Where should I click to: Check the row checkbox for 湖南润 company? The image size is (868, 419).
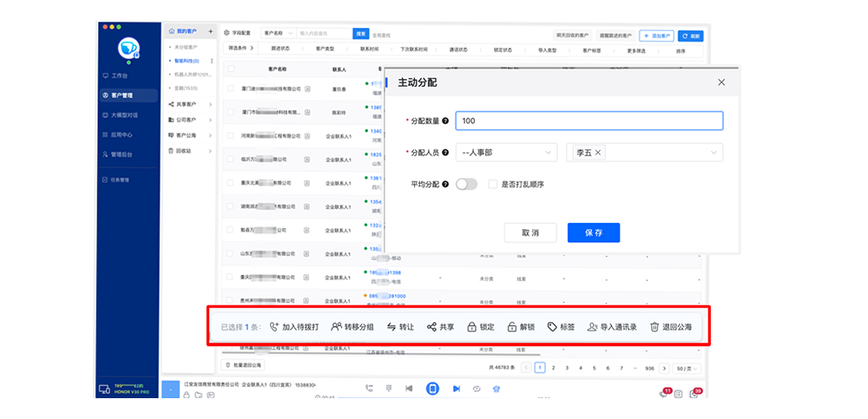[x=231, y=206]
